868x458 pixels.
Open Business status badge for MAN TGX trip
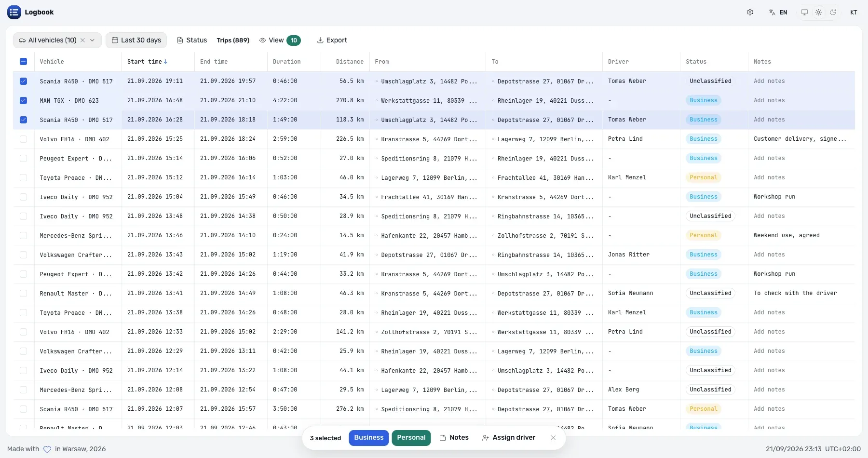click(x=704, y=100)
